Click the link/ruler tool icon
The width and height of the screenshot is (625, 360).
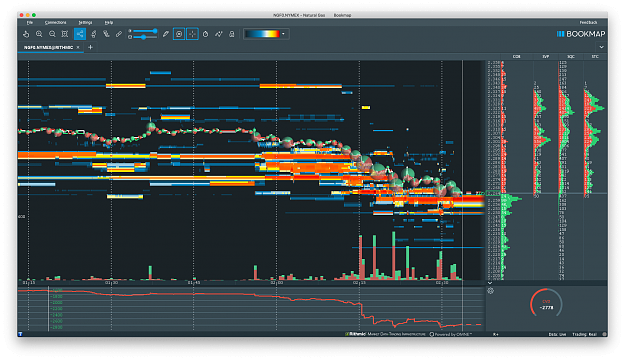119,34
